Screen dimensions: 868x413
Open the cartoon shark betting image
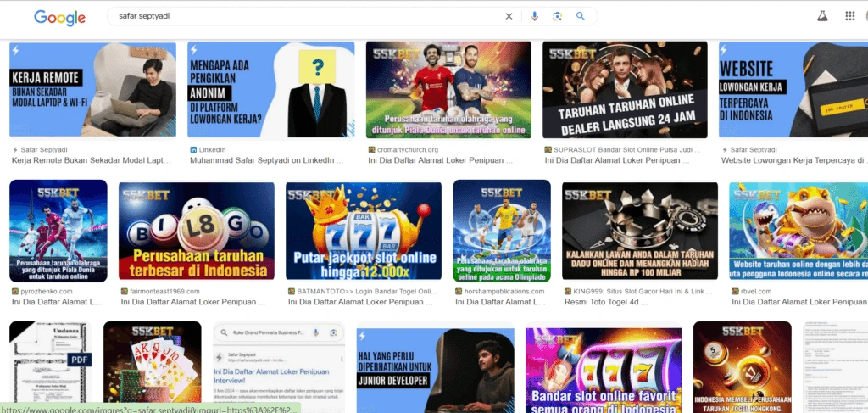point(798,231)
